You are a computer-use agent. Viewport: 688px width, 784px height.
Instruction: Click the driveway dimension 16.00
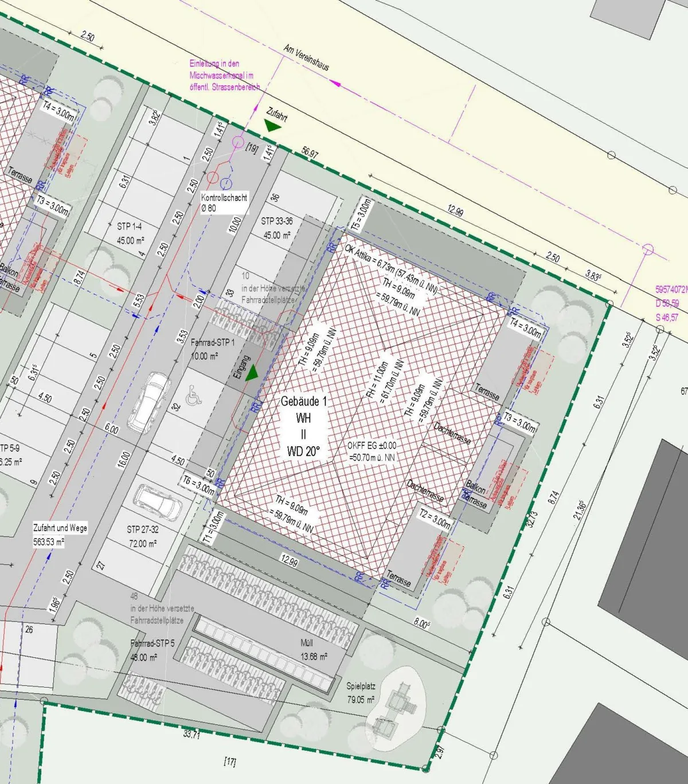tap(123, 459)
